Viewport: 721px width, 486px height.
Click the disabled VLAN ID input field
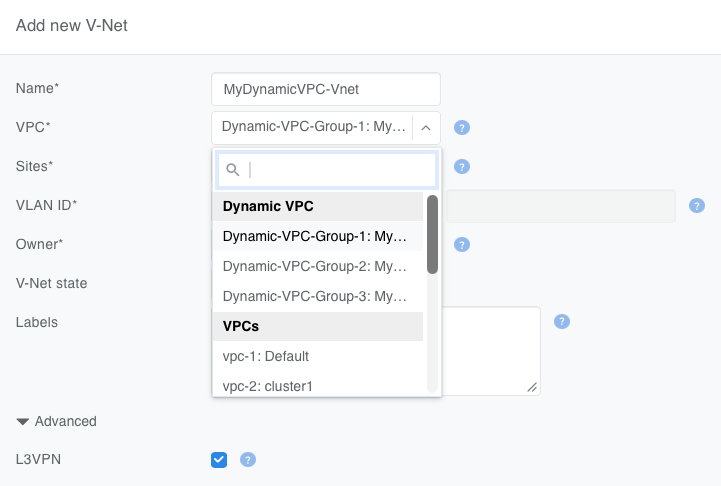pyautogui.click(x=561, y=206)
